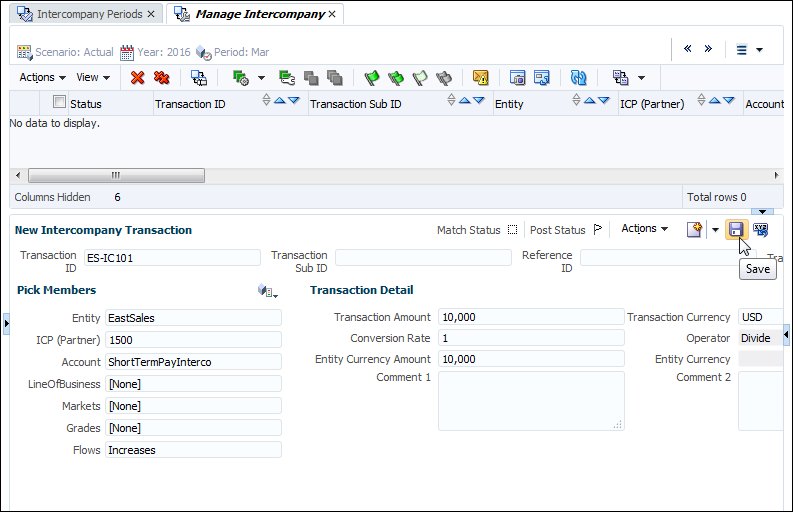This screenshot has width=793, height=512.
Task: Click the Save disk icon
Action: point(736,230)
